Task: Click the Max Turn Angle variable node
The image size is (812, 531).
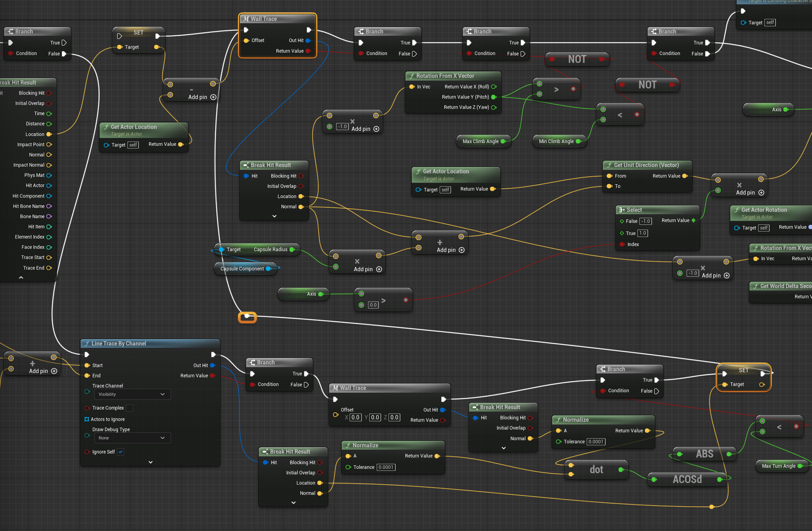Action: tap(778, 466)
